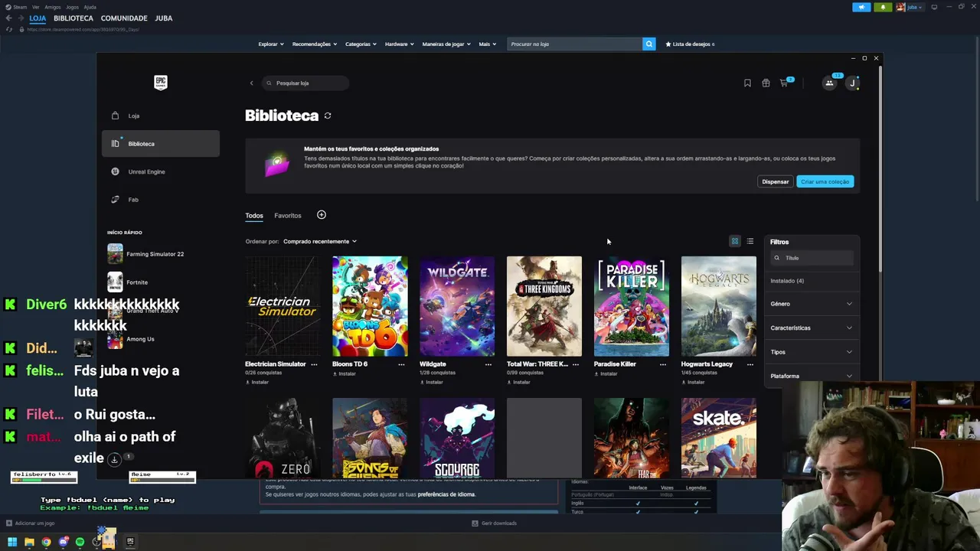Expand the Características filter section
980x551 pixels.
click(812, 328)
